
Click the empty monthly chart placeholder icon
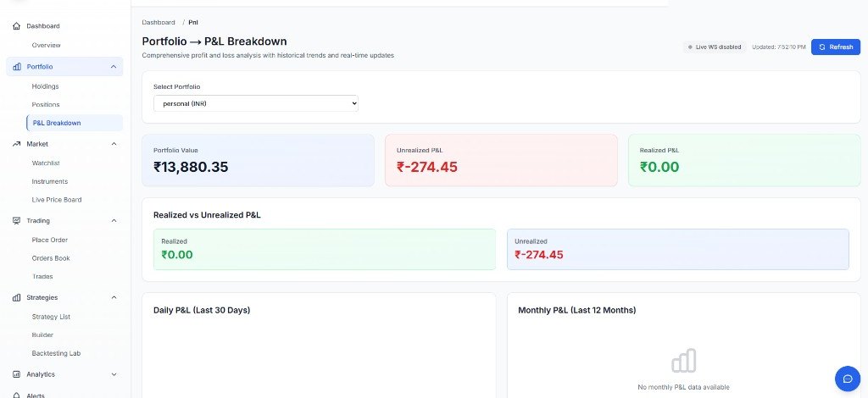click(684, 361)
